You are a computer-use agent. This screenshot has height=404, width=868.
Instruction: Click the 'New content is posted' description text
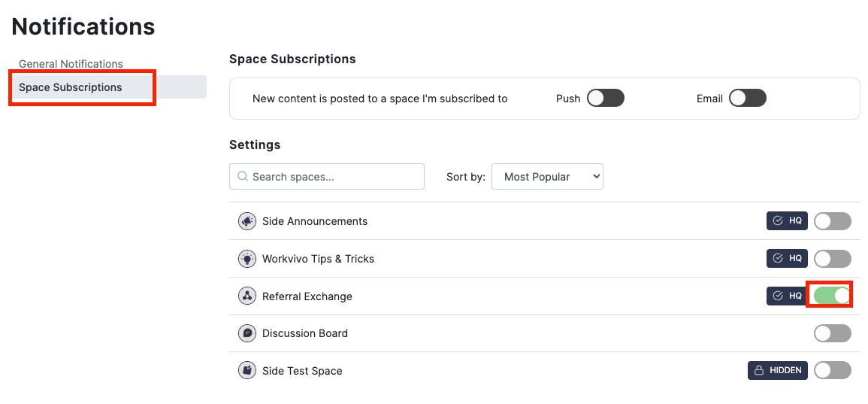(380, 99)
